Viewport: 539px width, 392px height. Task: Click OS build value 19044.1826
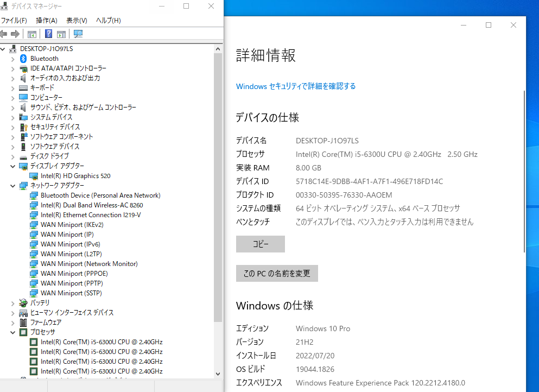click(x=315, y=369)
